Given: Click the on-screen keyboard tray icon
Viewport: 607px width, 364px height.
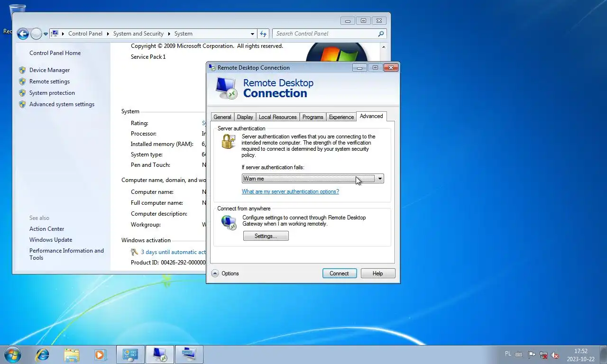Looking at the screenshot, I should click(x=519, y=355).
